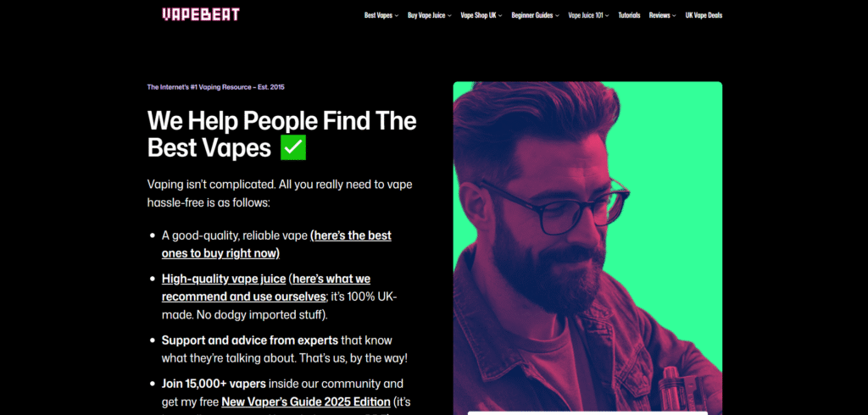Open 'here's what we recommend' link

tap(266, 287)
